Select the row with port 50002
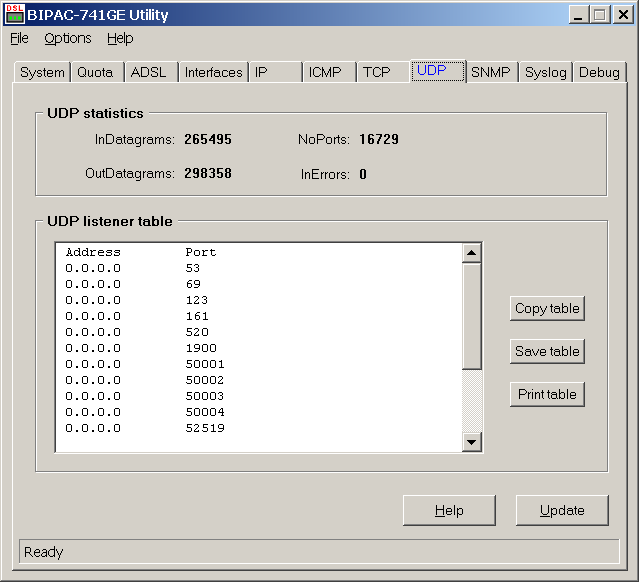Viewport: 639px width, 582px height. 259,380
